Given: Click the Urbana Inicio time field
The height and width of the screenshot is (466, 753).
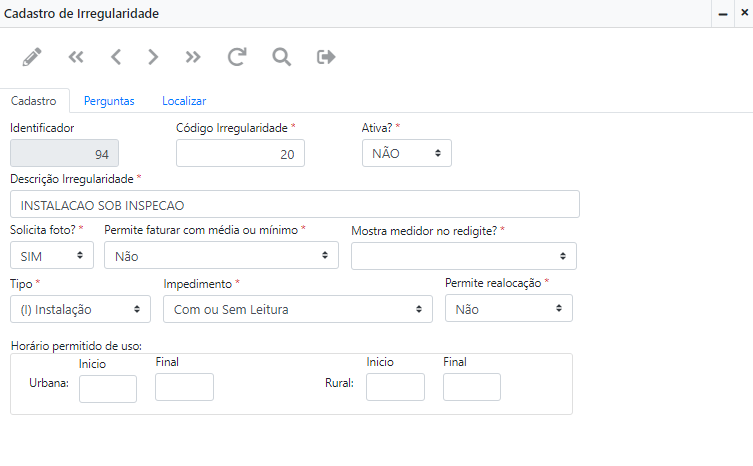Looking at the screenshot, I should pyautogui.click(x=108, y=388).
